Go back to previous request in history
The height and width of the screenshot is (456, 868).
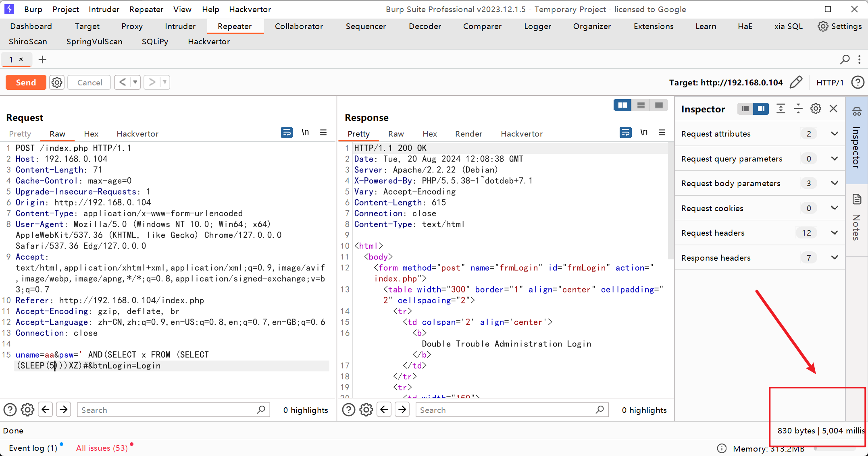pos(123,82)
